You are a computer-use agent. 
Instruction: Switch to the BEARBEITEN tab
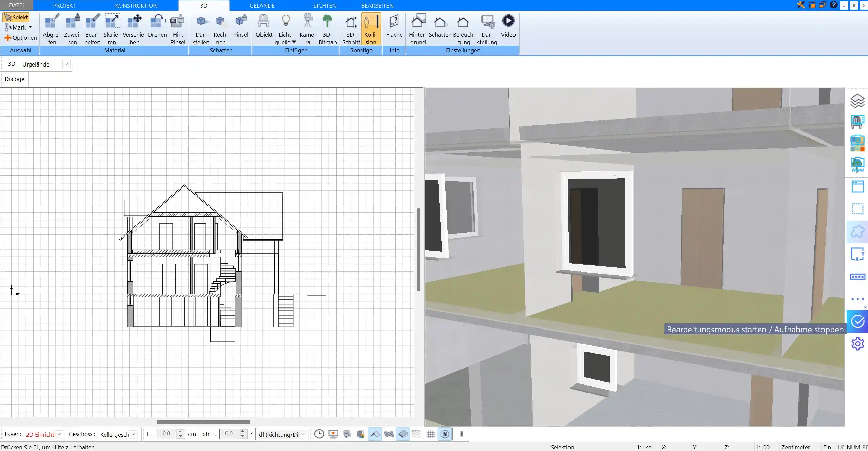point(377,5)
